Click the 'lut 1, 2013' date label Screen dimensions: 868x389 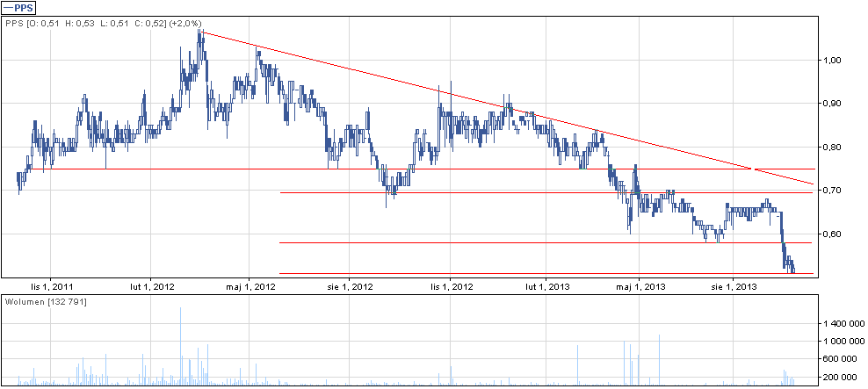click(x=546, y=287)
